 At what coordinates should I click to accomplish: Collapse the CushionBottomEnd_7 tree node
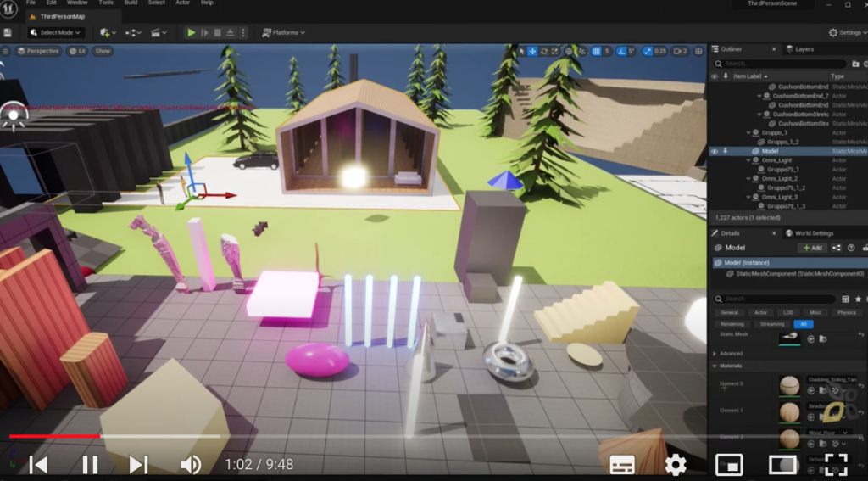(x=760, y=96)
